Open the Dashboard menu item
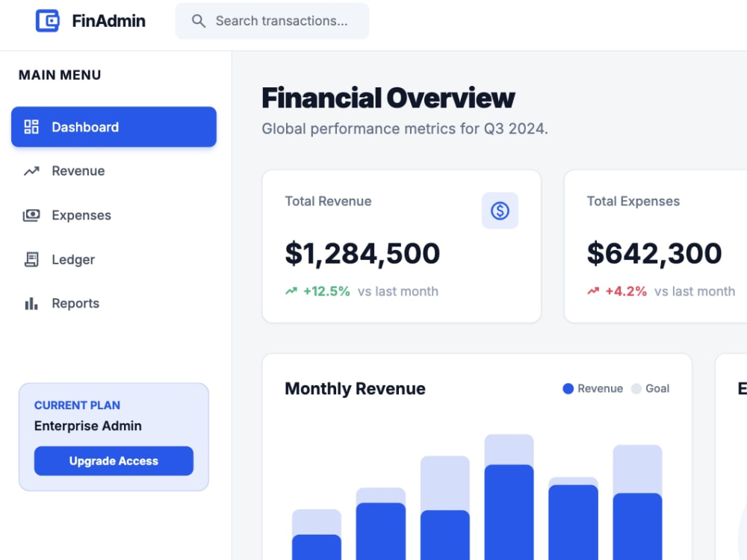 click(114, 127)
